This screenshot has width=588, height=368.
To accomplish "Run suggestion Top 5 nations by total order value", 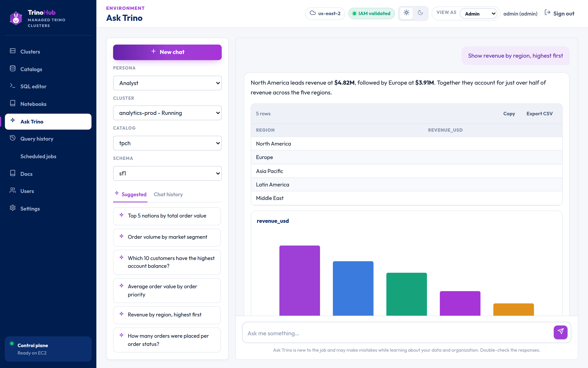I will point(167,216).
